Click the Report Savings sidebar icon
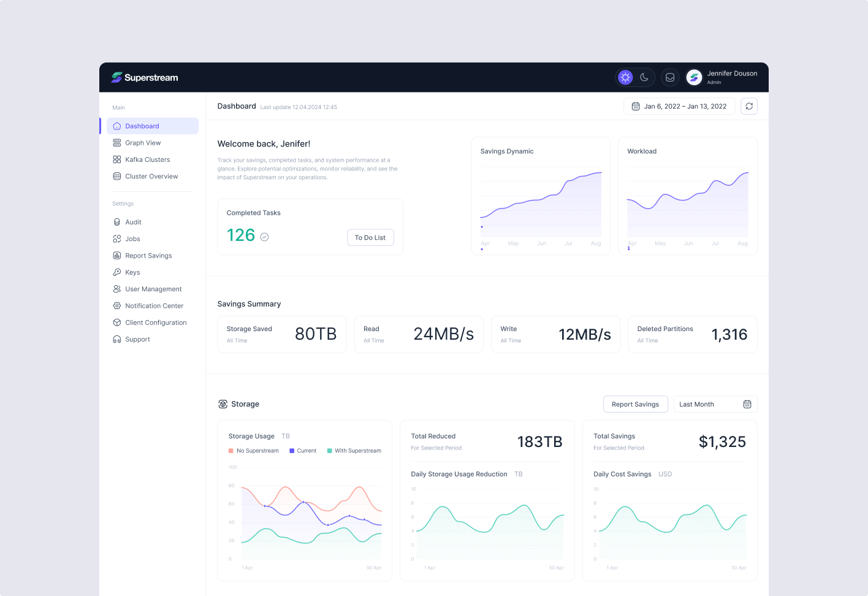Image resolution: width=868 pixels, height=596 pixels. (x=117, y=256)
